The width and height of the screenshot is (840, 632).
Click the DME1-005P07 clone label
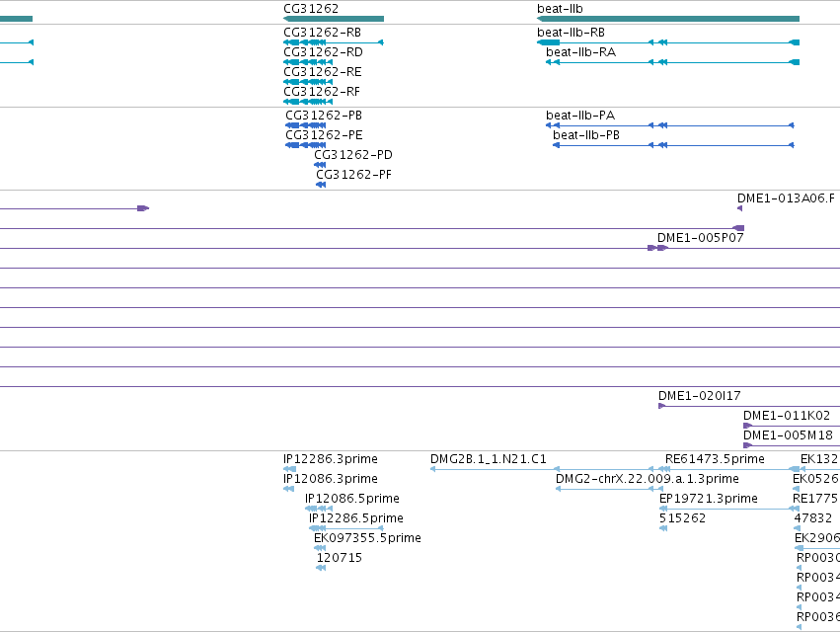[x=701, y=237]
